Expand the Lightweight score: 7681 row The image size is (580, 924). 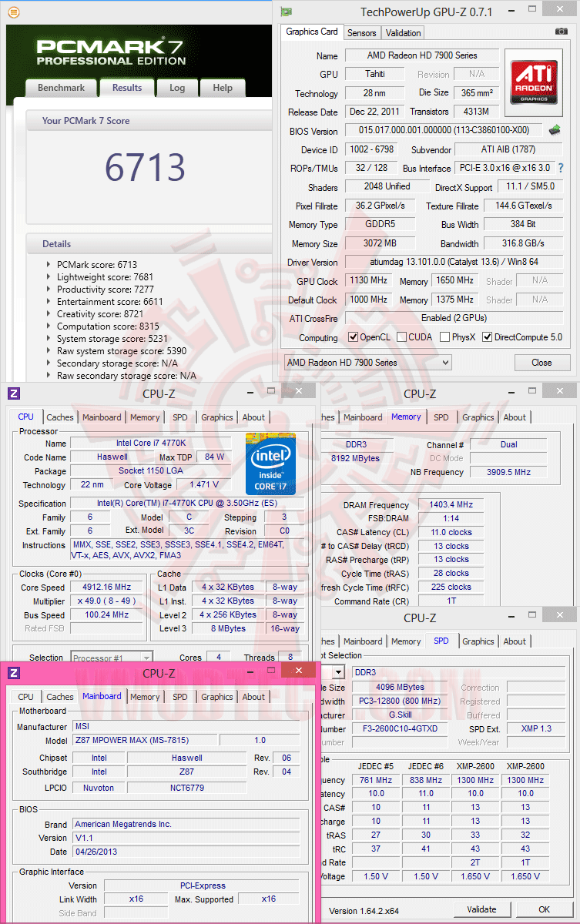pyautogui.click(x=50, y=276)
